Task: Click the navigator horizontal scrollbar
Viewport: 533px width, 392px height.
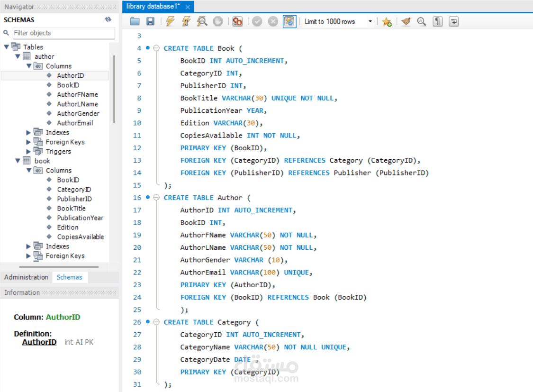Action: [x=59, y=267]
